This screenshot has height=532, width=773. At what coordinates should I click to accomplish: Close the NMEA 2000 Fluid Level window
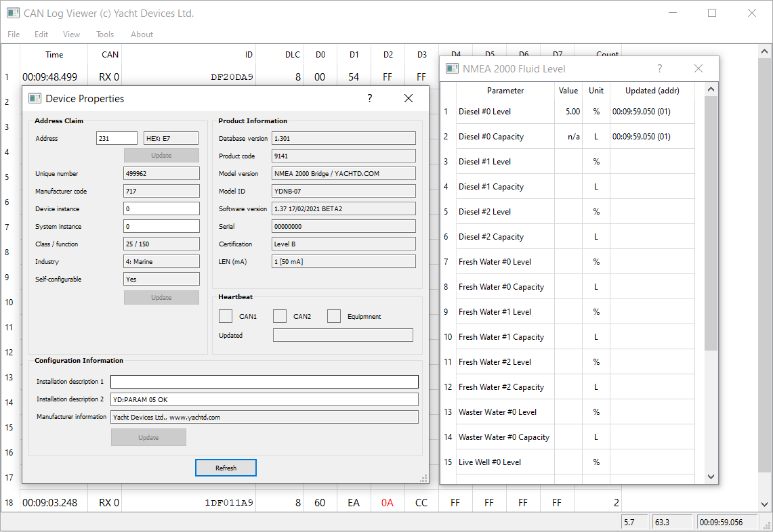point(698,68)
